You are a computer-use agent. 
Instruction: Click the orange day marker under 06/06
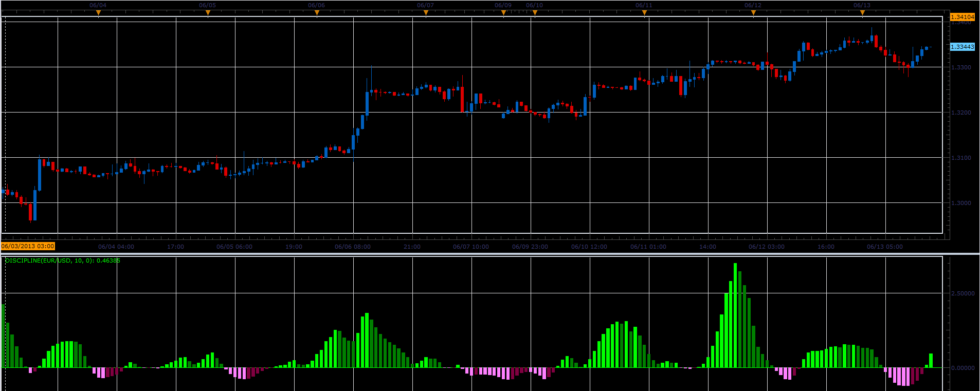[x=317, y=13]
